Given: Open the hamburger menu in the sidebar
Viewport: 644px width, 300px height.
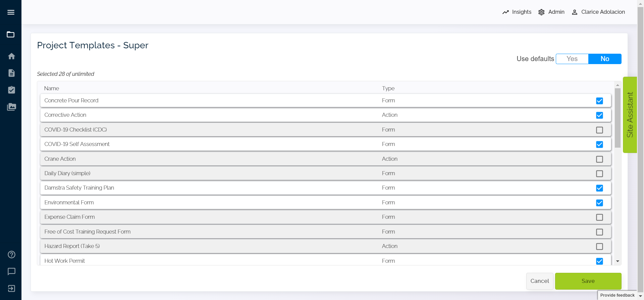Looking at the screenshot, I should coord(11,12).
